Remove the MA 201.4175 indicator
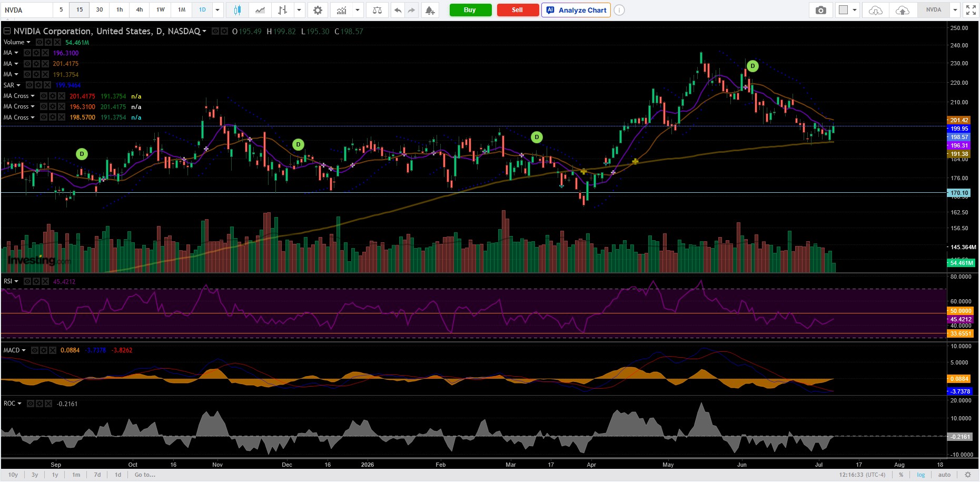Viewport: 980px width, 482px height. point(44,64)
